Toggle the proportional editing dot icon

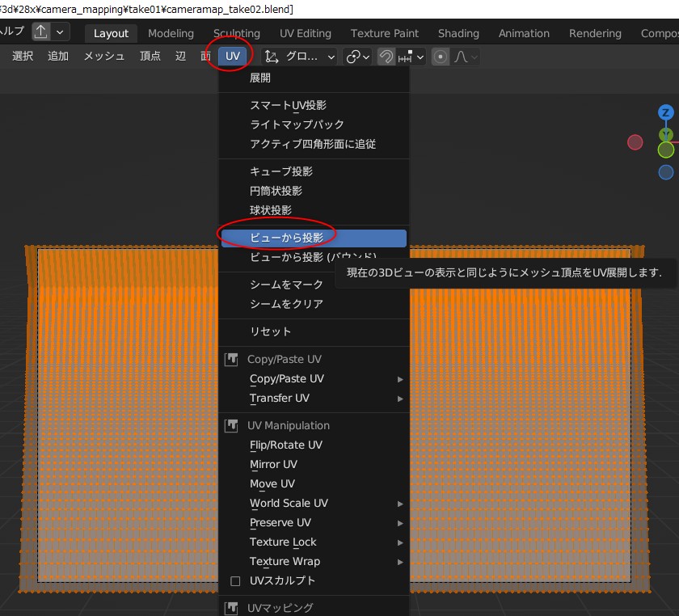pos(438,57)
